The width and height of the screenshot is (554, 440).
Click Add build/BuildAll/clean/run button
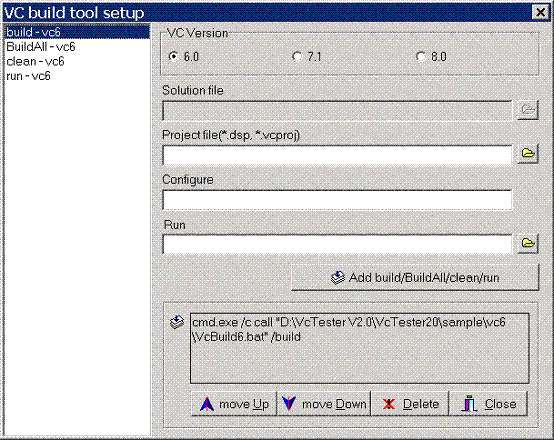[x=415, y=278]
